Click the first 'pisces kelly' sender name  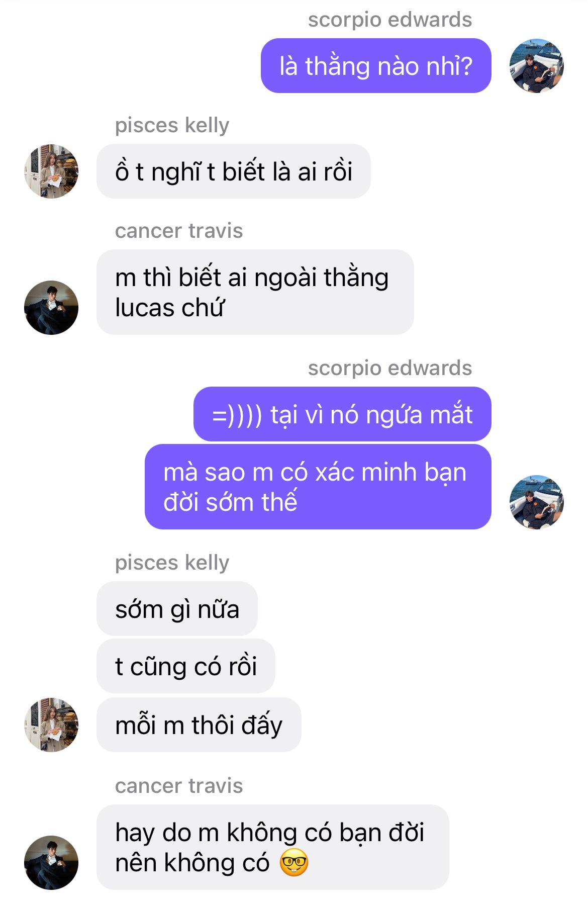click(172, 125)
